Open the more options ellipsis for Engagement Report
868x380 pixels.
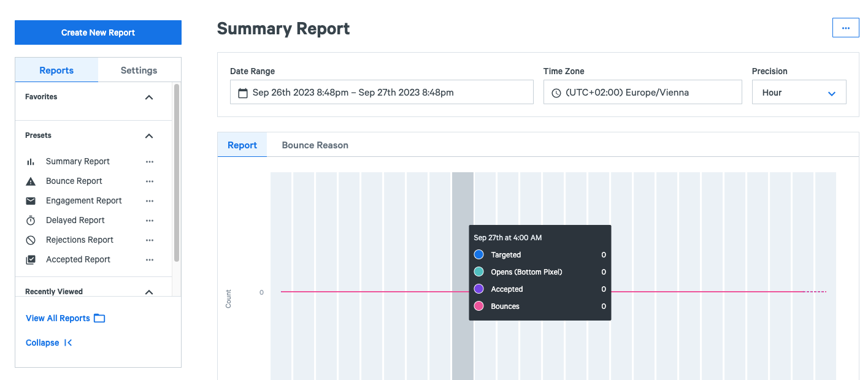click(x=150, y=201)
